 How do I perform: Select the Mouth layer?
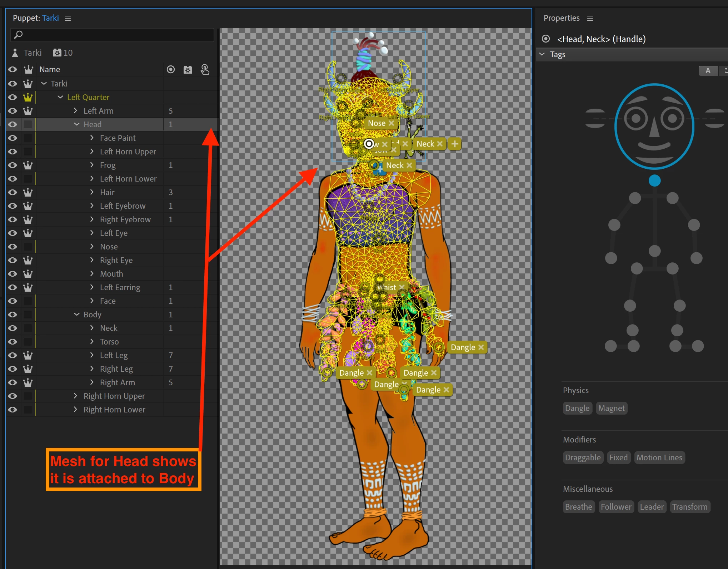click(111, 274)
